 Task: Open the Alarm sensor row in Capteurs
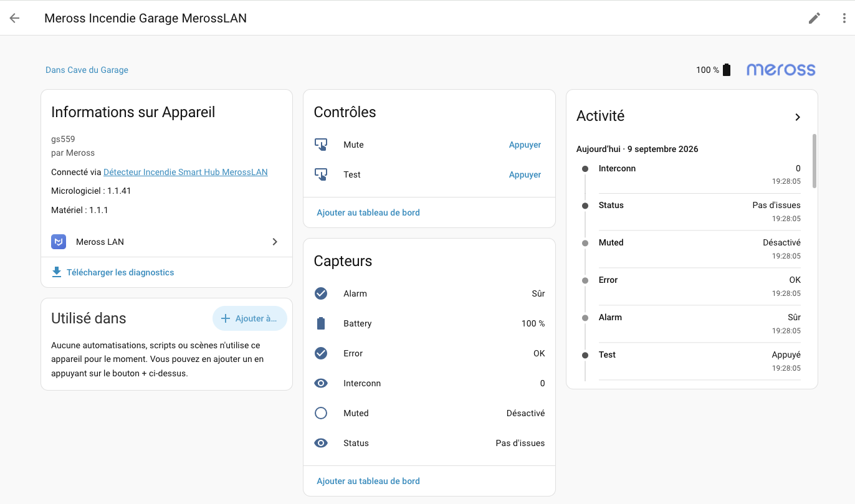(x=429, y=293)
